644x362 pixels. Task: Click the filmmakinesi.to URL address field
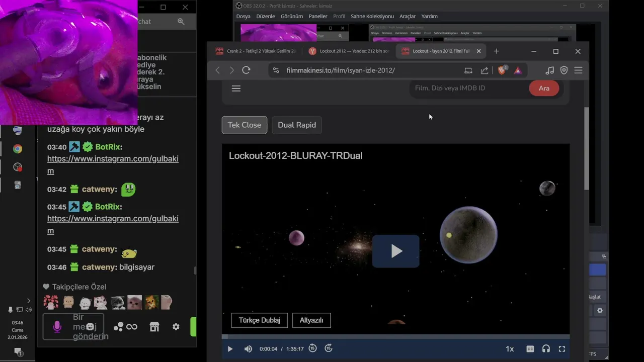(341, 70)
